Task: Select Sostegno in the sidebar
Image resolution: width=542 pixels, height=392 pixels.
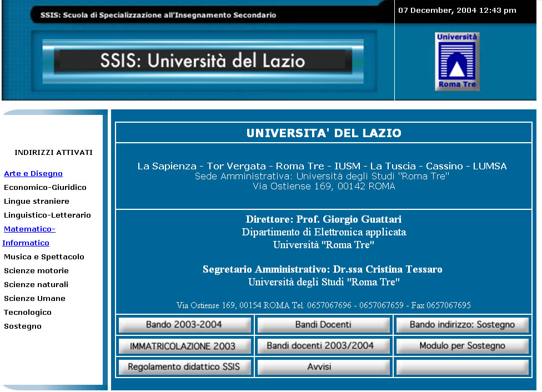Action: pos(22,326)
